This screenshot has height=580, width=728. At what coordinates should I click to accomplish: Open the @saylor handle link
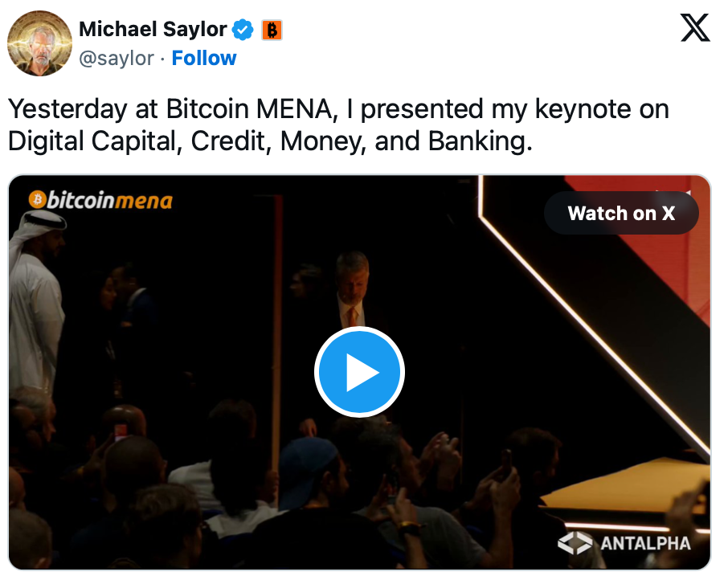pos(116,59)
